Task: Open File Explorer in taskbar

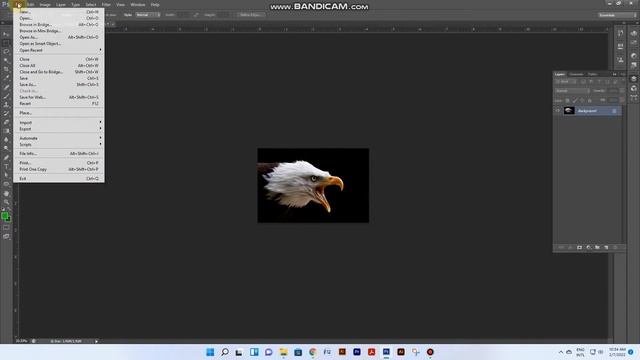Action: tap(283, 352)
